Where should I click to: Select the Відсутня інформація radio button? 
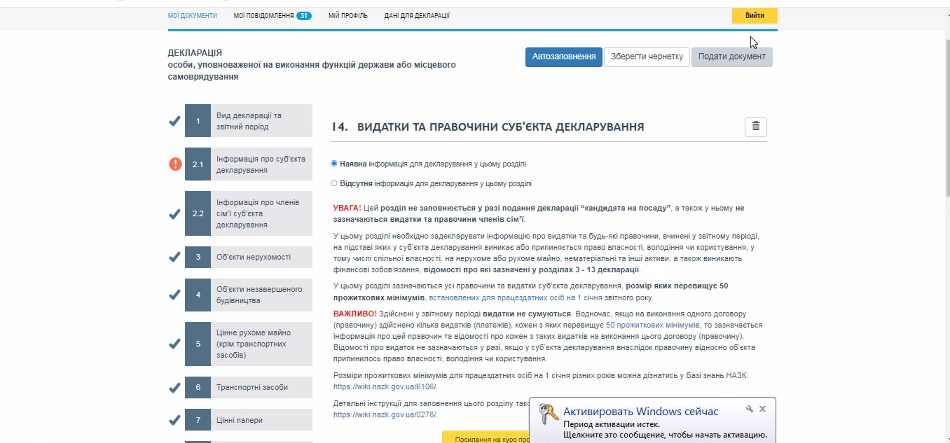(334, 184)
